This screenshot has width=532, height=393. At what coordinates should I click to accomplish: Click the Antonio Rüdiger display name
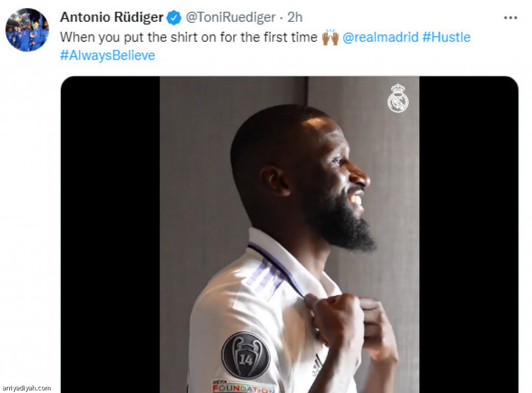tap(112, 17)
